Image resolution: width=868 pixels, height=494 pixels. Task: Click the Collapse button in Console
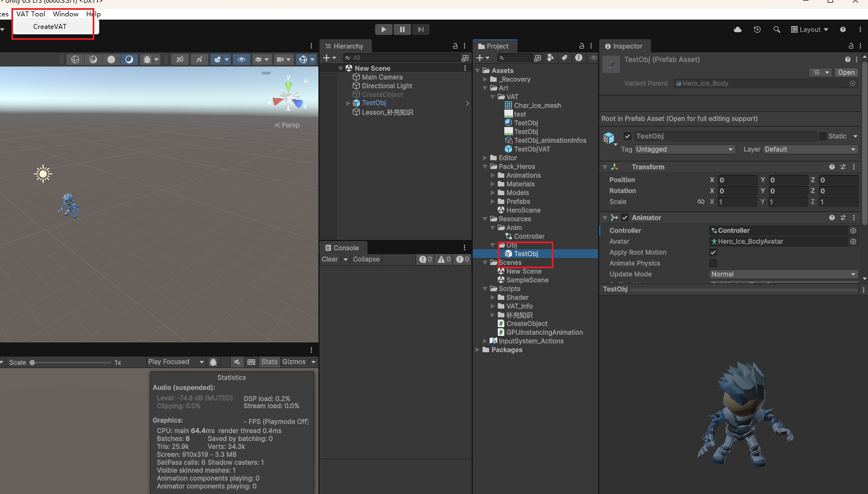coord(366,260)
